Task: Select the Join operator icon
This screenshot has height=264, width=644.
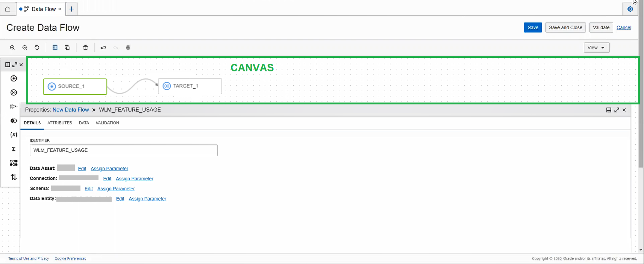Action: coord(14,121)
